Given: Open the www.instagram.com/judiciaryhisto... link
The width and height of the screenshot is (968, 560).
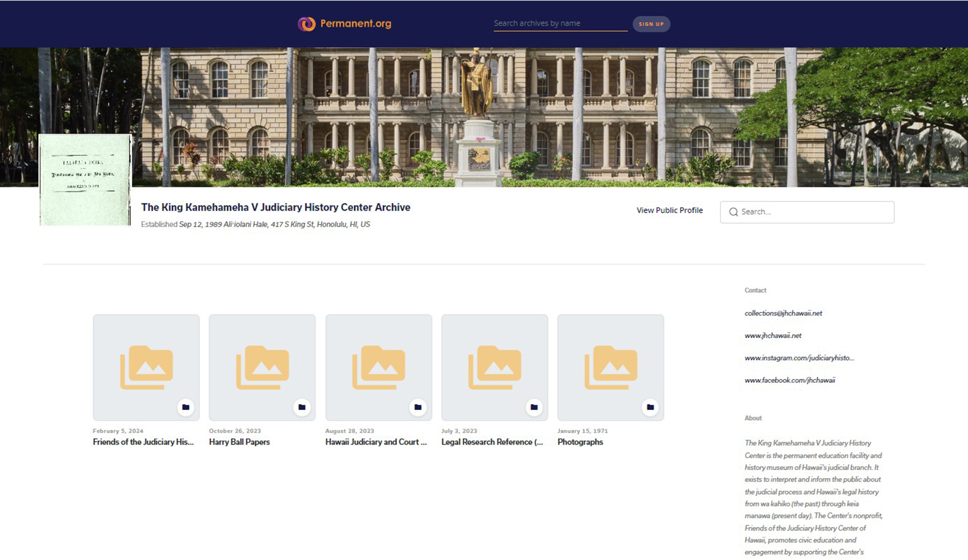Looking at the screenshot, I should [799, 358].
